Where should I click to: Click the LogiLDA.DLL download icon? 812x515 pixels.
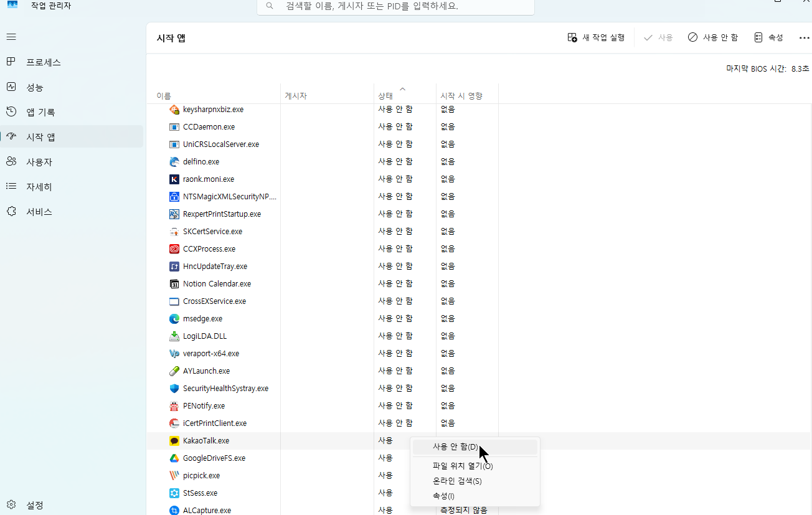click(x=174, y=336)
